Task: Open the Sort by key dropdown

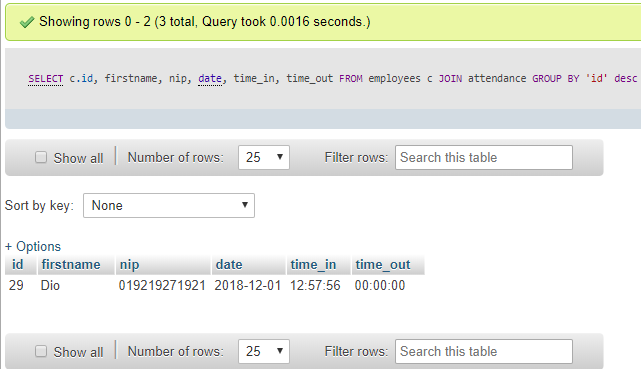Action: click(x=169, y=205)
